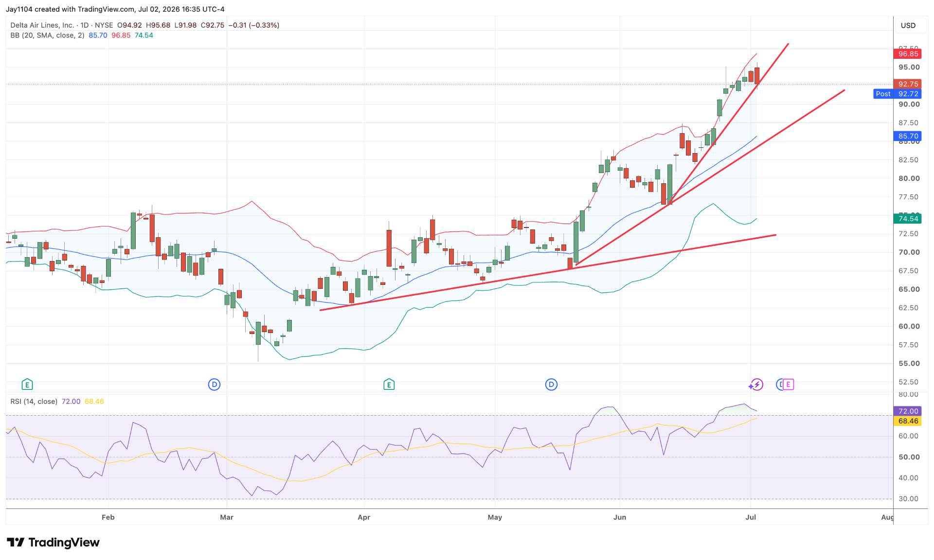Click the Feb label on the time axis
This screenshot has width=934, height=560.
108,517
